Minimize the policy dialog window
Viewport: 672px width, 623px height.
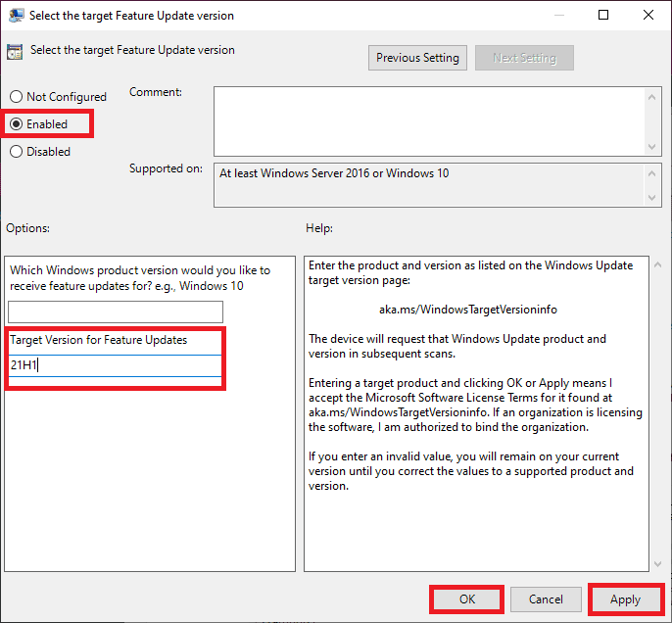(558, 16)
